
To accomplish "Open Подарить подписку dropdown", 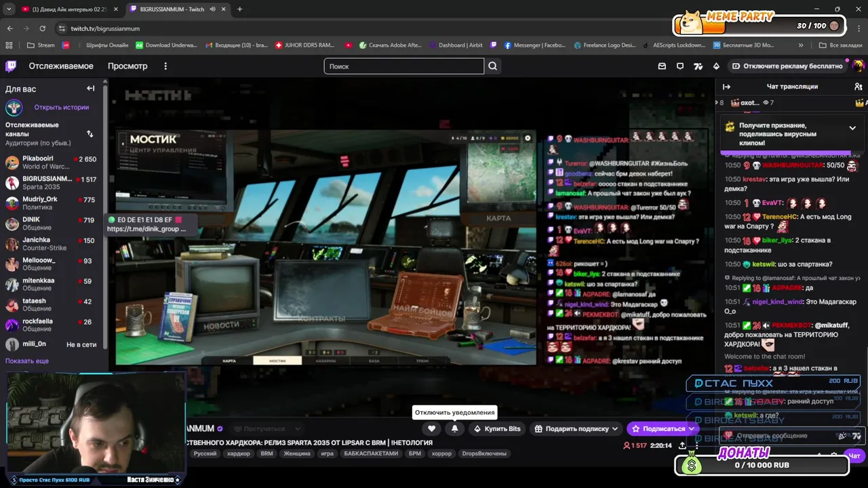I will coord(576,428).
